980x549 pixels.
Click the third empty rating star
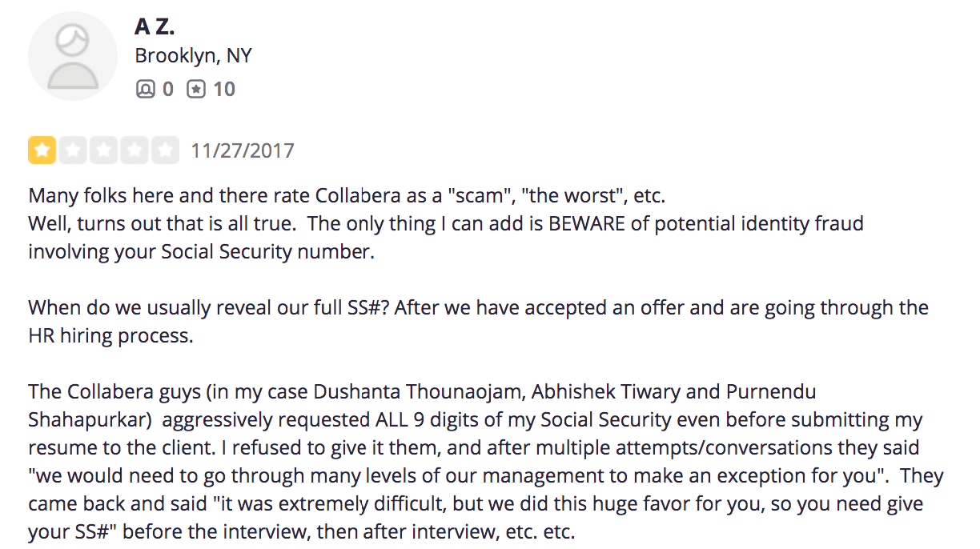click(x=104, y=150)
